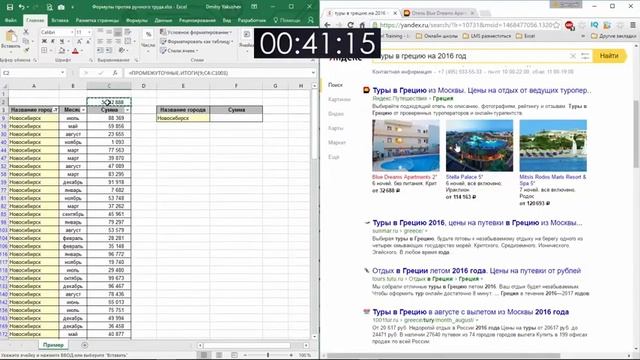The width and height of the screenshot is (640, 360).
Task: Switch to Page Layout view in status bar
Action: [219, 355]
